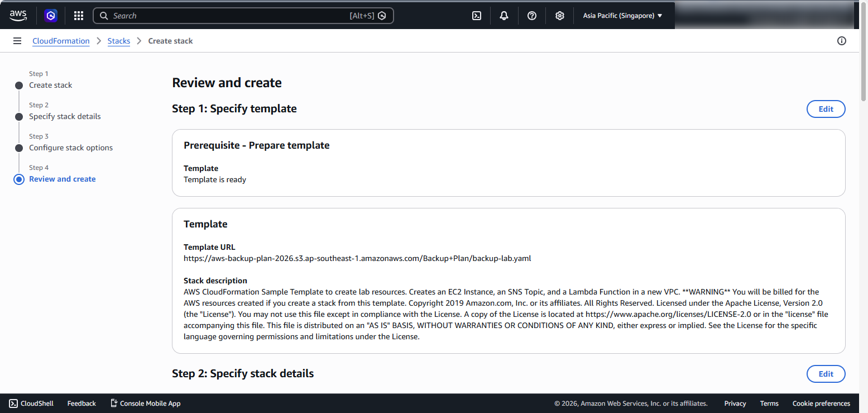Click the purple hexagon shortcut icon
Image resolution: width=868 pixels, height=413 pixels.
pos(51,16)
